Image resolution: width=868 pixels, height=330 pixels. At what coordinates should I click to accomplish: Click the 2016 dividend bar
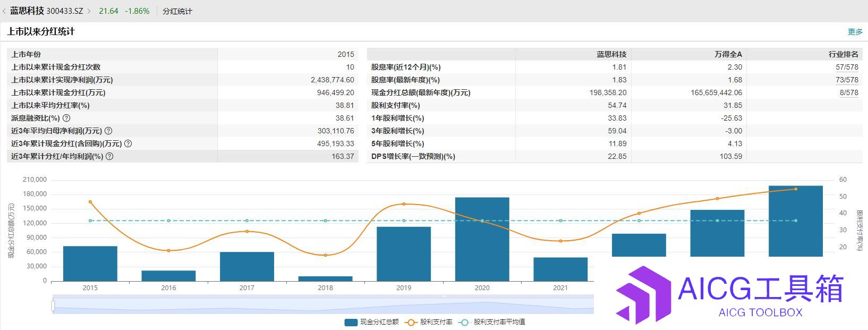click(168, 276)
